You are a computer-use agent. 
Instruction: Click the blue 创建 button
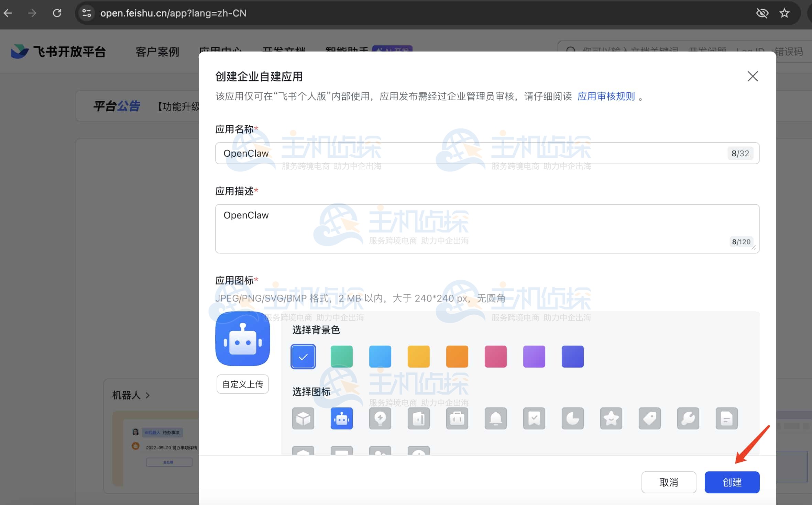[732, 482]
